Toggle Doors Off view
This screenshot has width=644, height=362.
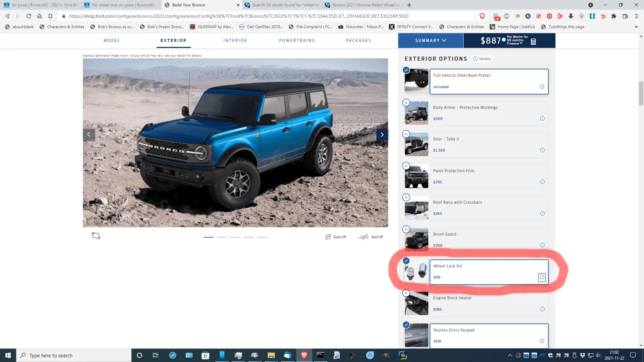point(336,237)
